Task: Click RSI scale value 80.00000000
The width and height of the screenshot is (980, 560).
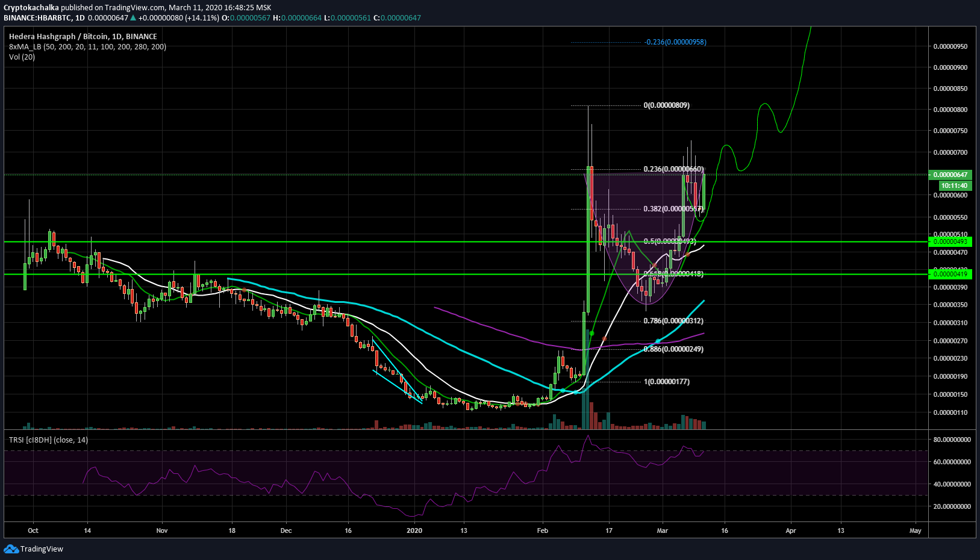Action: 952,440
